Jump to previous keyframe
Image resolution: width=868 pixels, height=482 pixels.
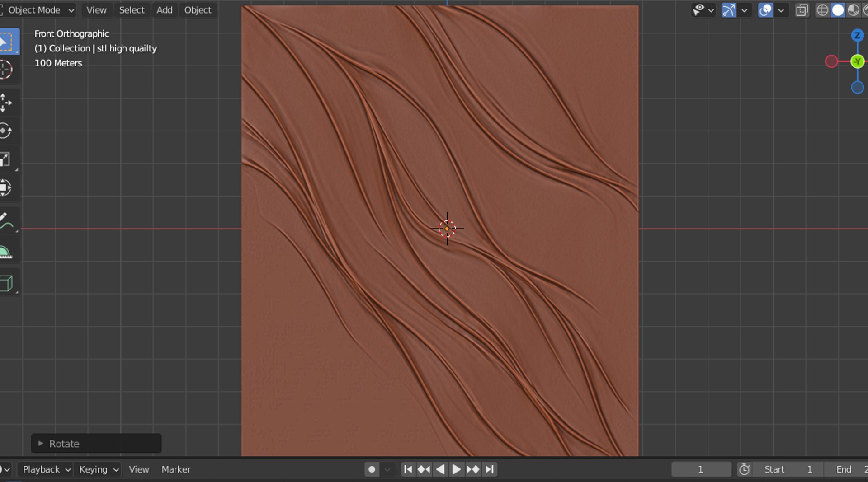(424, 469)
